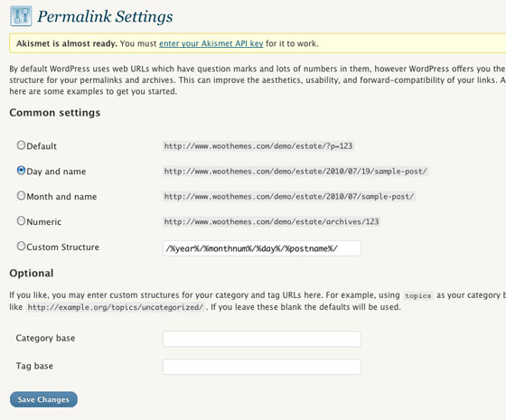Image resolution: width=506 pixels, height=420 pixels.
Task: Click the example.org/topics/uncategorized sample URL
Action: pos(116,307)
